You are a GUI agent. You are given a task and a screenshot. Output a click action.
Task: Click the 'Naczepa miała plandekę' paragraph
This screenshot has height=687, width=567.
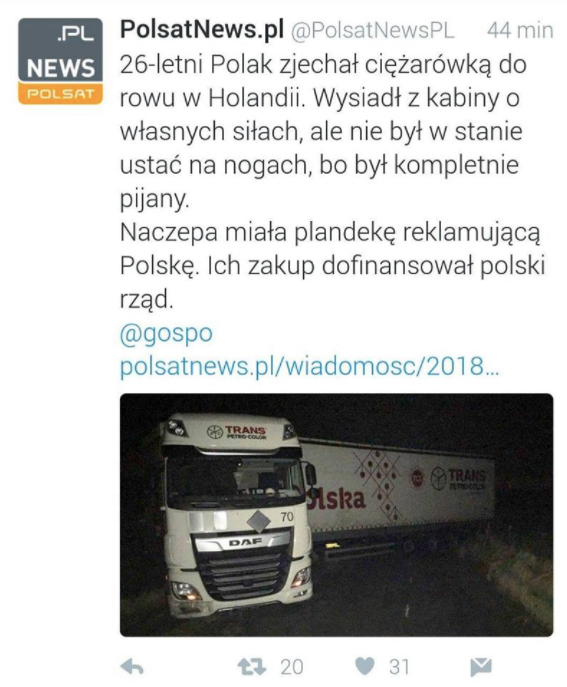pyautogui.click(x=332, y=266)
